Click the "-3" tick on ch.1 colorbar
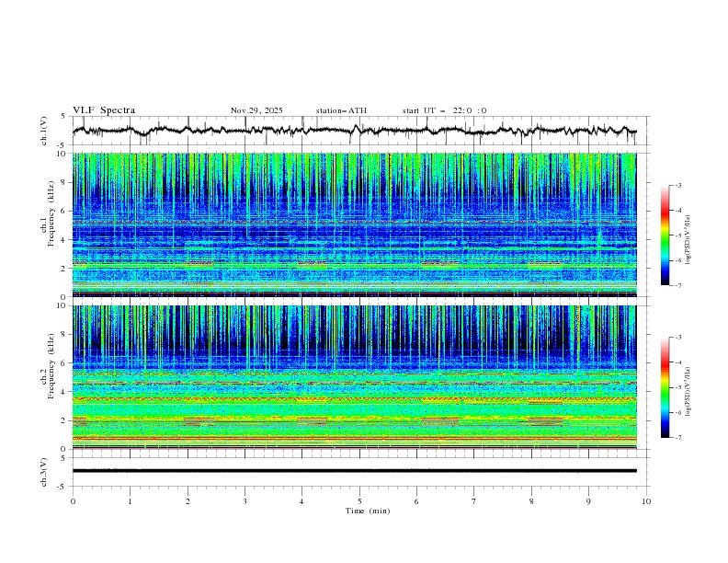This screenshot has width=728, height=563. click(x=677, y=185)
